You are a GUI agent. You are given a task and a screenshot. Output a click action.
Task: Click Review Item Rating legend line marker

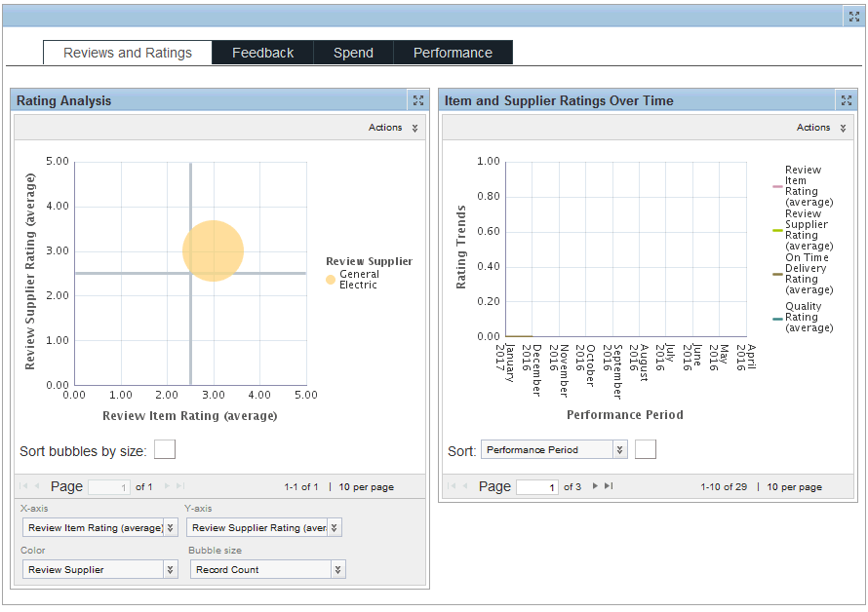777,186
